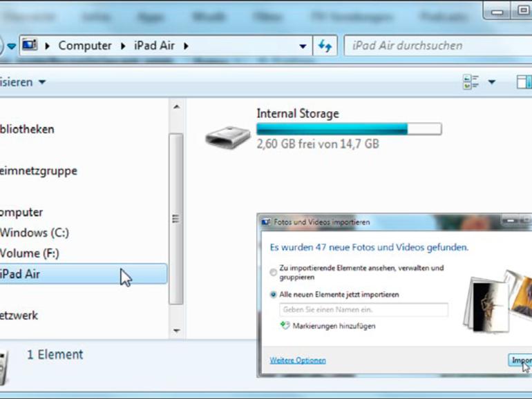532x399 pixels.
Task: Click the navigation pane scroll up arrow
Action: 176,107
